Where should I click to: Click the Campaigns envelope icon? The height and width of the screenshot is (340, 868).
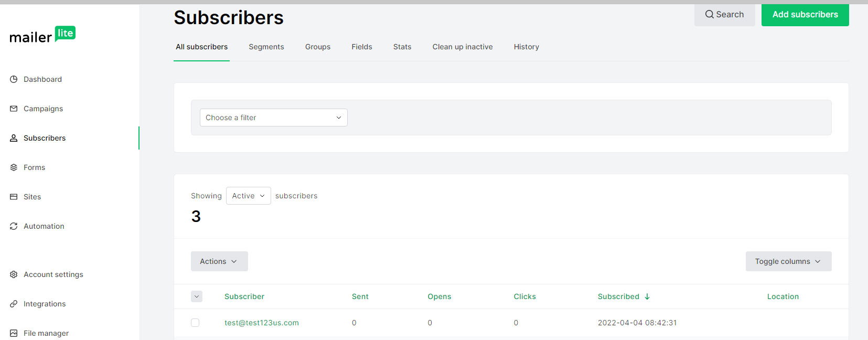click(14, 109)
